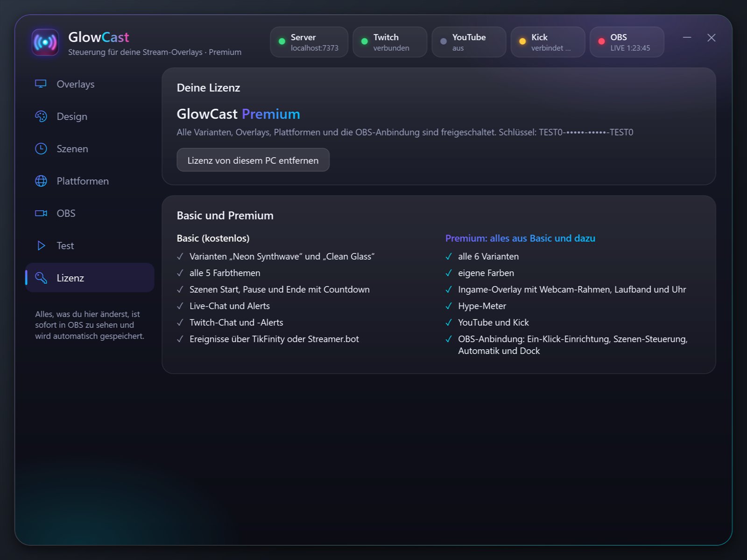Click the green Twitch status dot
Image resolution: width=747 pixels, height=560 pixels.
click(365, 42)
